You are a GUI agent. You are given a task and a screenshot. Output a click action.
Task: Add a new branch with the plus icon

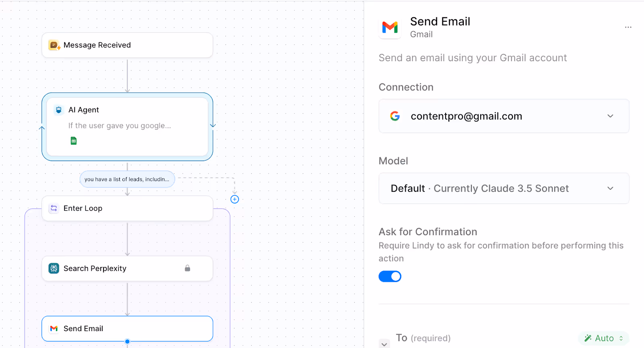(235, 199)
